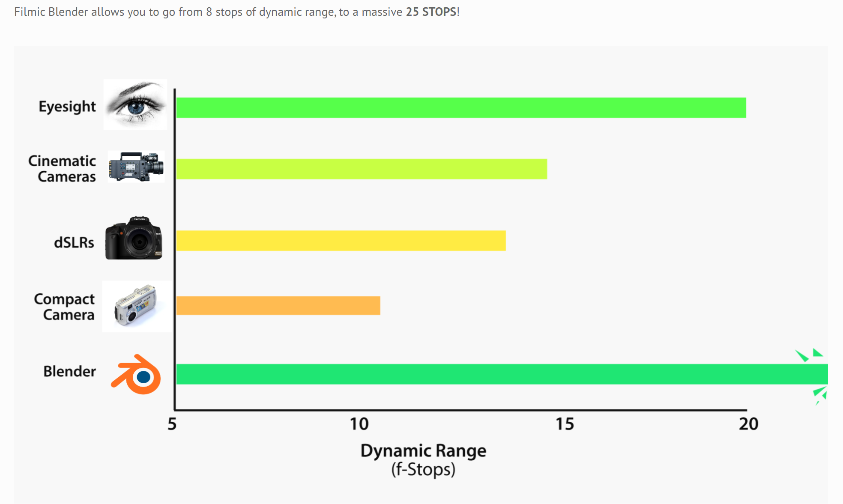843x504 pixels.
Task: Click the eye image beside Eyesight
Action: (135, 104)
